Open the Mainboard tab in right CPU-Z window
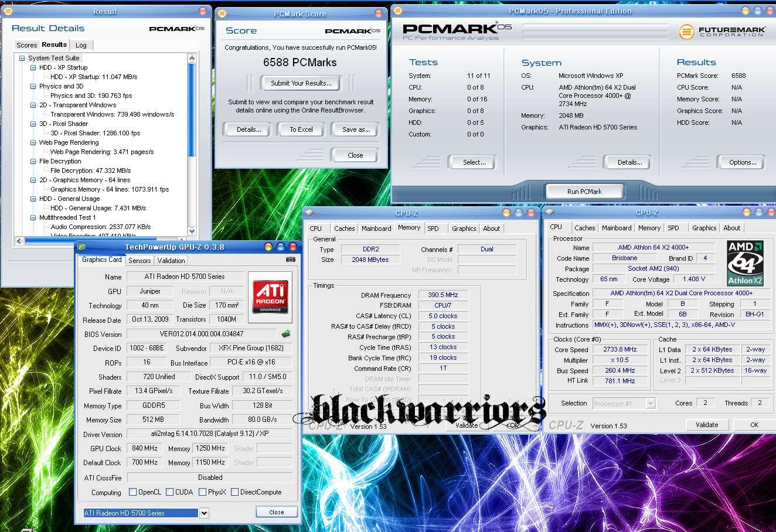776x532 pixels. pos(617,228)
